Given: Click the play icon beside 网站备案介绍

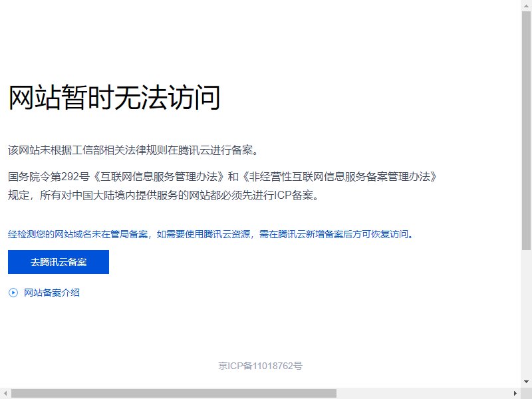Looking at the screenshot, I should point(13,293).
